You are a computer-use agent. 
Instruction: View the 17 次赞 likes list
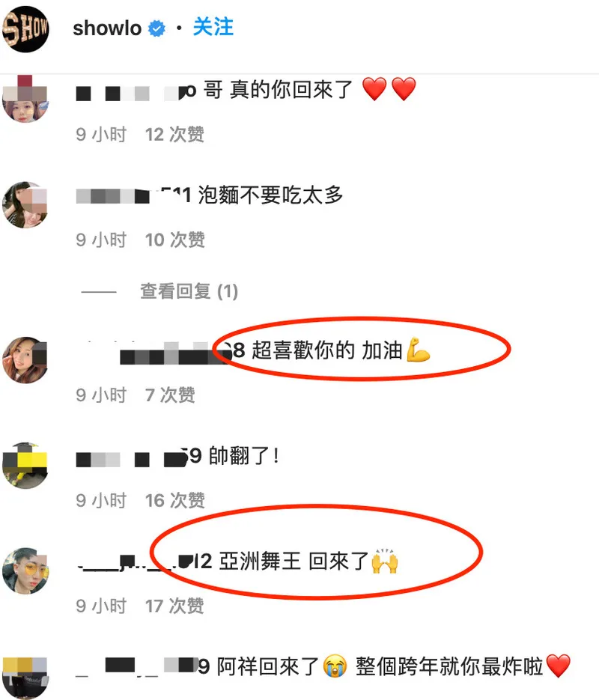point(174,606)
